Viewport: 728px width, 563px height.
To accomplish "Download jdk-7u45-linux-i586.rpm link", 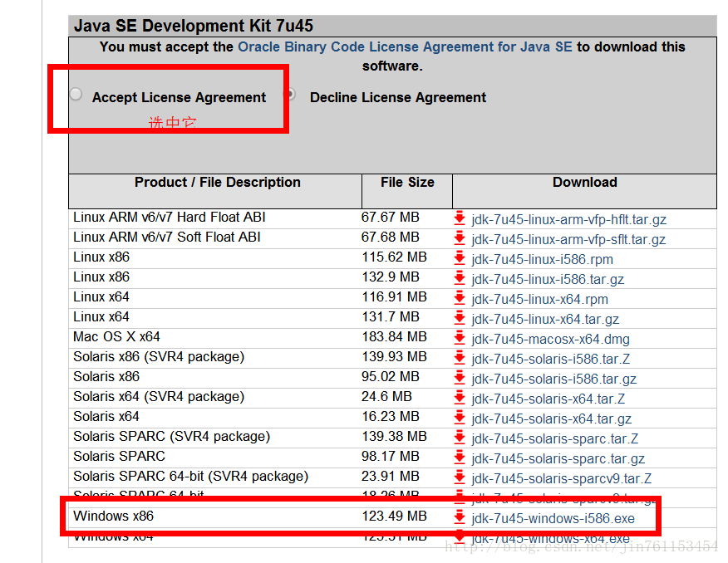I will pos(543,259).
